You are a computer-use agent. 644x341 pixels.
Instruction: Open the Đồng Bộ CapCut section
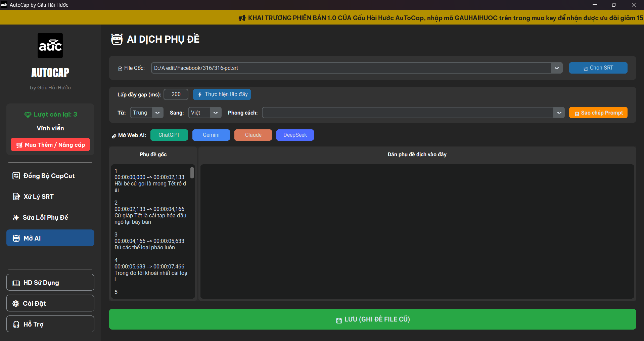50,176
